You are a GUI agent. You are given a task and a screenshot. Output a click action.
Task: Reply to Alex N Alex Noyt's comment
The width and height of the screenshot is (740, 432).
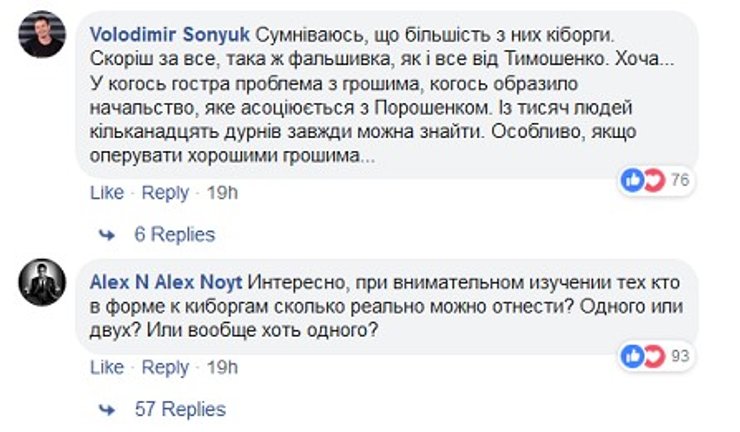click(x=165, y=368)
